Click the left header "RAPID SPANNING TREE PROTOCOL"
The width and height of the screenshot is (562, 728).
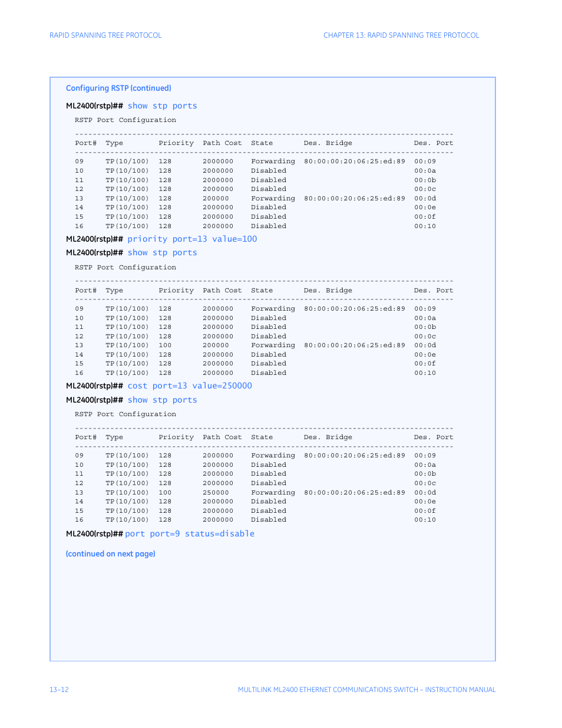point(105,35)
